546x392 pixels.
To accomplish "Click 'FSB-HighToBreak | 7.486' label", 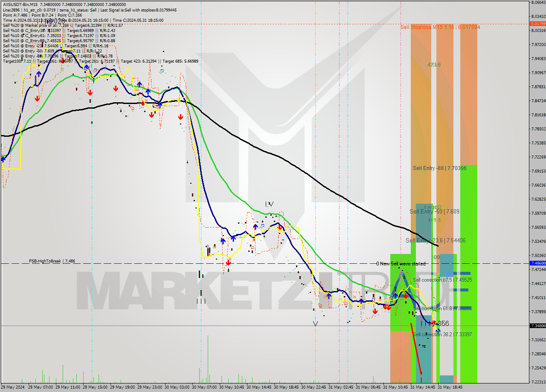I will 52,261.
